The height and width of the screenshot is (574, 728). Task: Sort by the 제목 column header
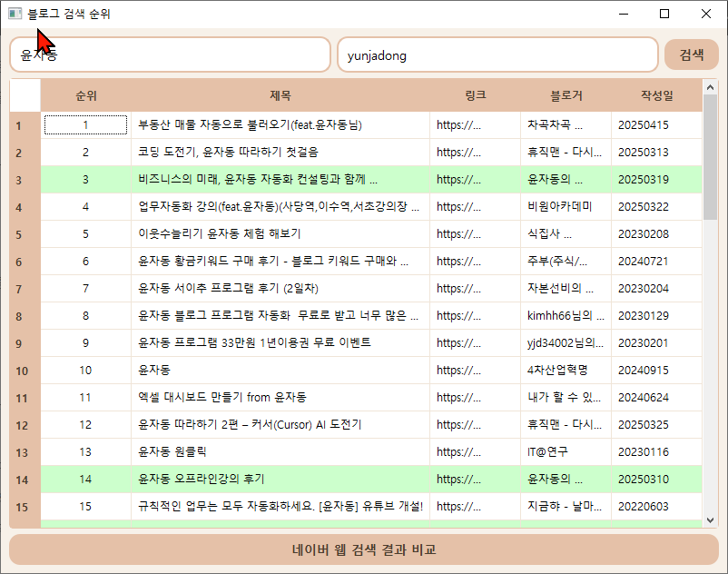pos(280,95)
